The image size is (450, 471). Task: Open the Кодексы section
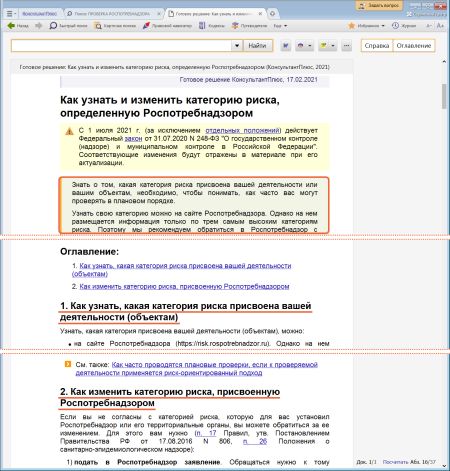tap(212, 26)
